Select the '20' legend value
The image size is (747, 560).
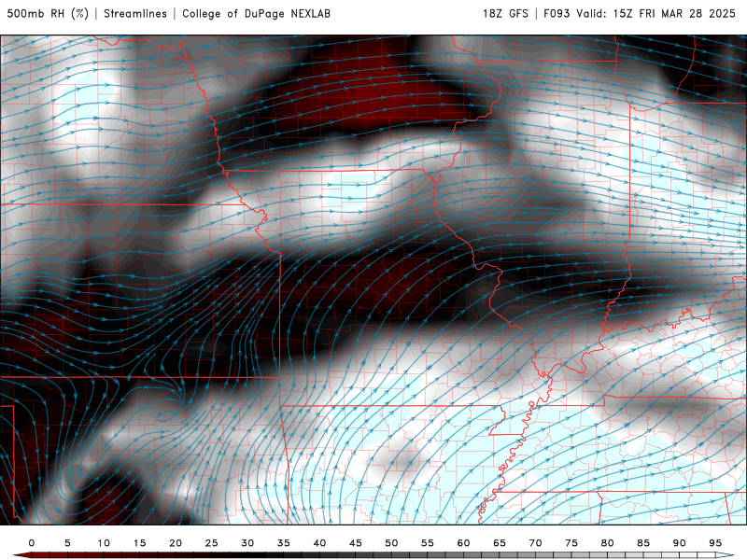(176, 543)
